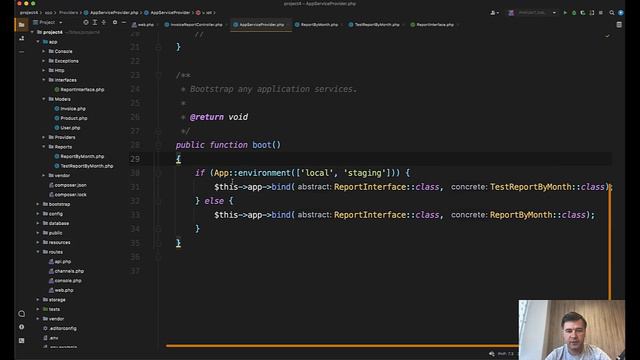This screenshot has width=640, height=360.
Task: Select TestReportByMonth.php in project tree
Action: point(84,166)
